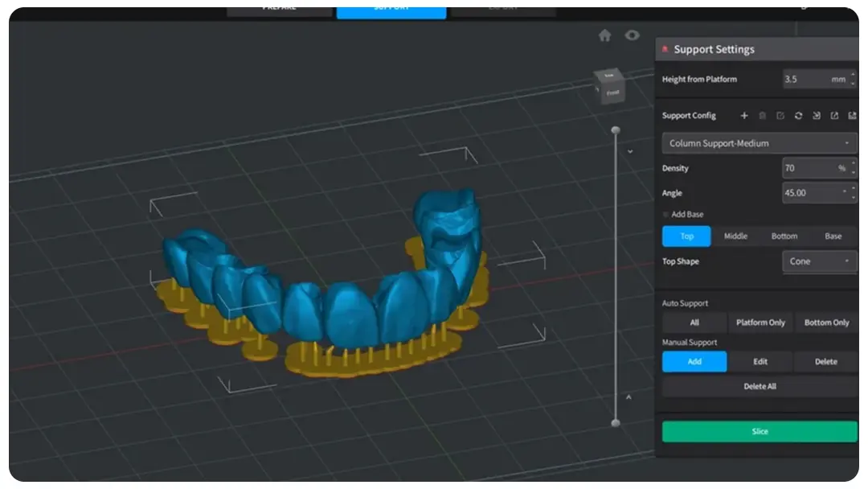Select the Bottom support segment
Viewport: 868px width, 489px height.
(784, 236)
